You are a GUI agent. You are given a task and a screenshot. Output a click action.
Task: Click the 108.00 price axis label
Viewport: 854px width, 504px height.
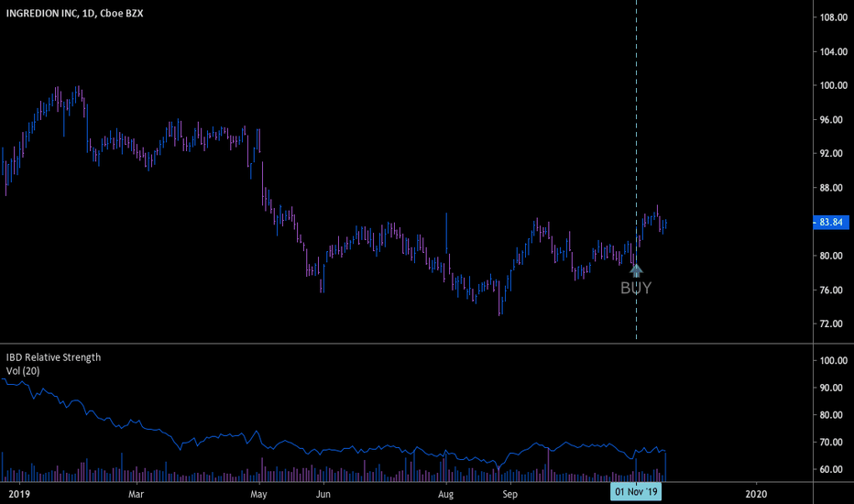click(x=833, y=17)
